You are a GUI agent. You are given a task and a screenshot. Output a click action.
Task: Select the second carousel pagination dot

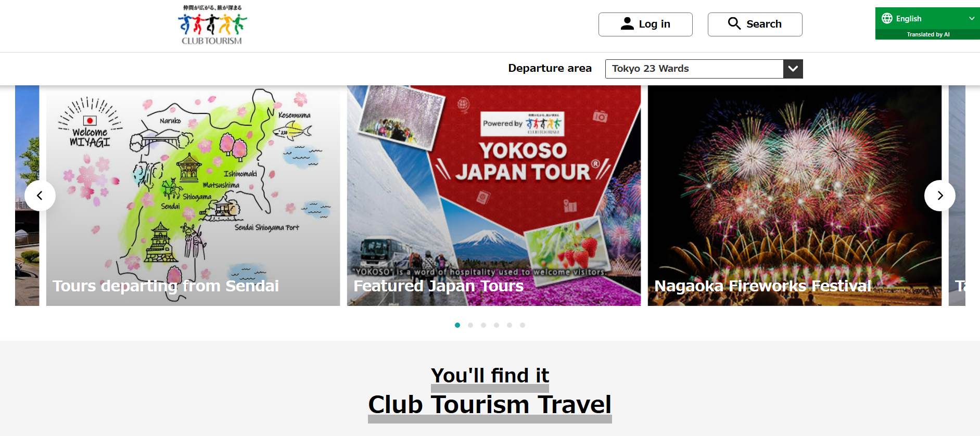[x=470, y=325]
